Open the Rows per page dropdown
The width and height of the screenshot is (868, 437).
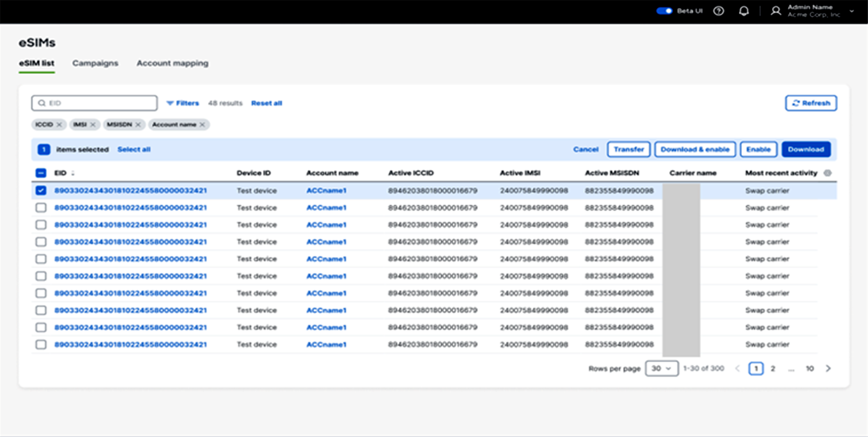[661, 368]
